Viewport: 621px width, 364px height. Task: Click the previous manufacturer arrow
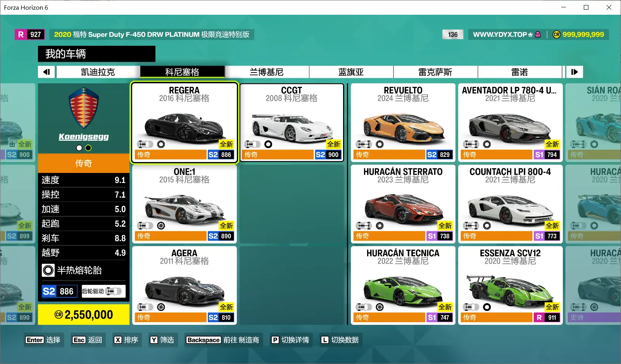pos(47,72)
